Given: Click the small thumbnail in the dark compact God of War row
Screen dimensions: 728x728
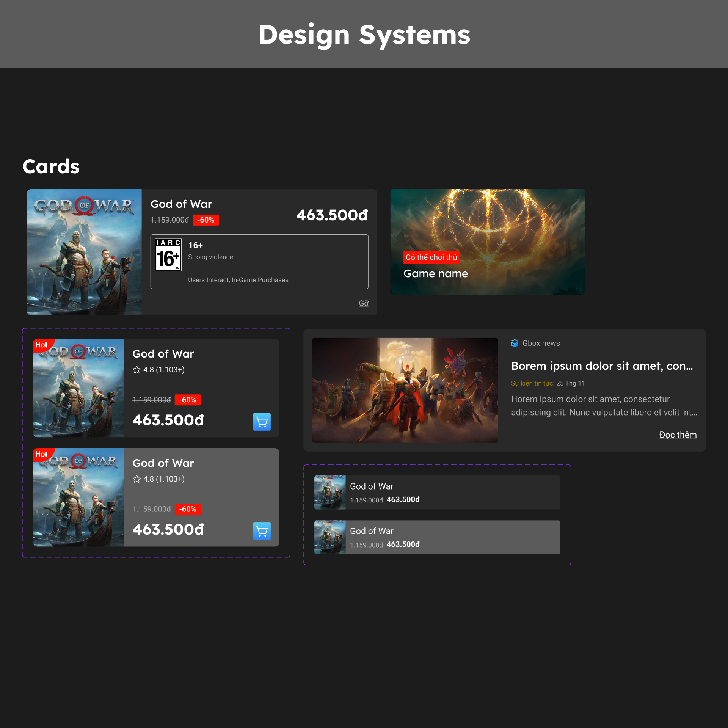Looking at the screenshot, I should click(330, 492).
